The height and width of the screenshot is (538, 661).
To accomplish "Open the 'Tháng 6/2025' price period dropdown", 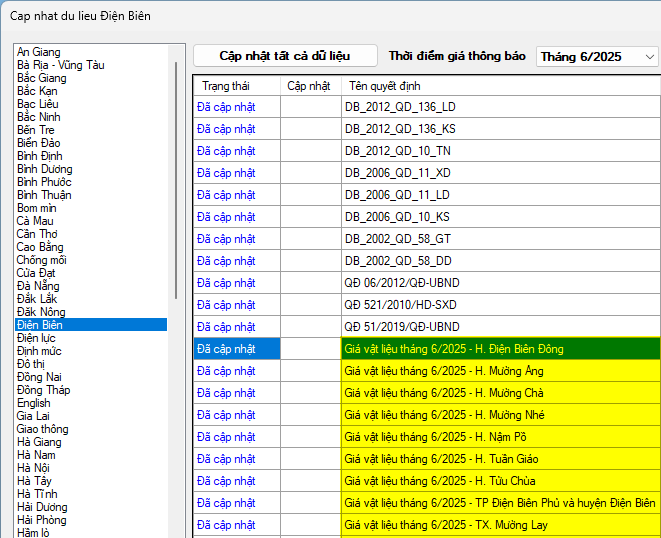I will 597,56.
